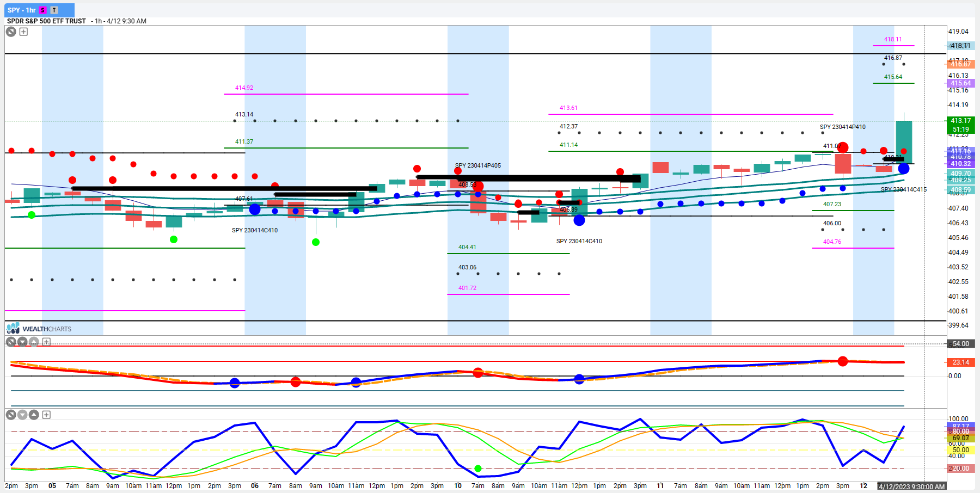Click the large green candle at 4/12 9:30

pos(904,142)
